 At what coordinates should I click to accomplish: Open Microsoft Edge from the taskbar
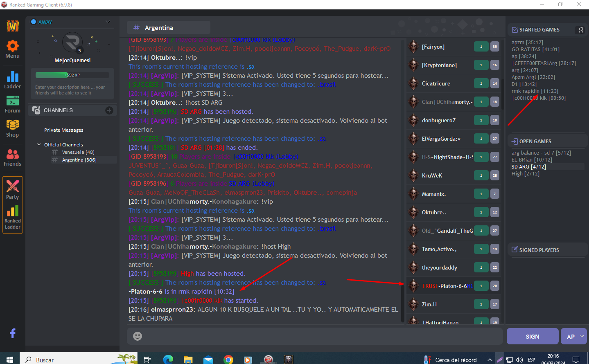tap(168, 360)
